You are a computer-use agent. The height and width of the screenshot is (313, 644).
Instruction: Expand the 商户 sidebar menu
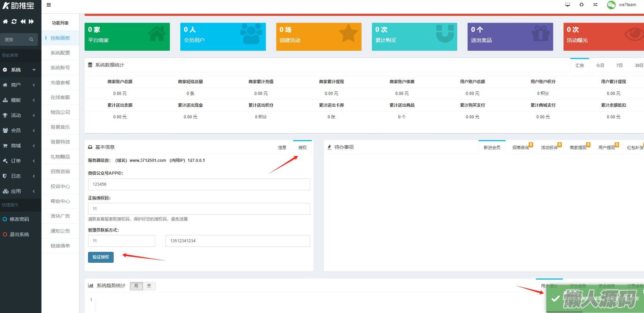[19, 85]
